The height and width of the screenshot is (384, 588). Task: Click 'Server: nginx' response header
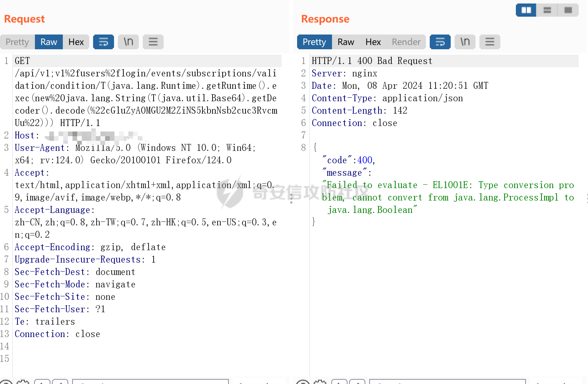344,73
